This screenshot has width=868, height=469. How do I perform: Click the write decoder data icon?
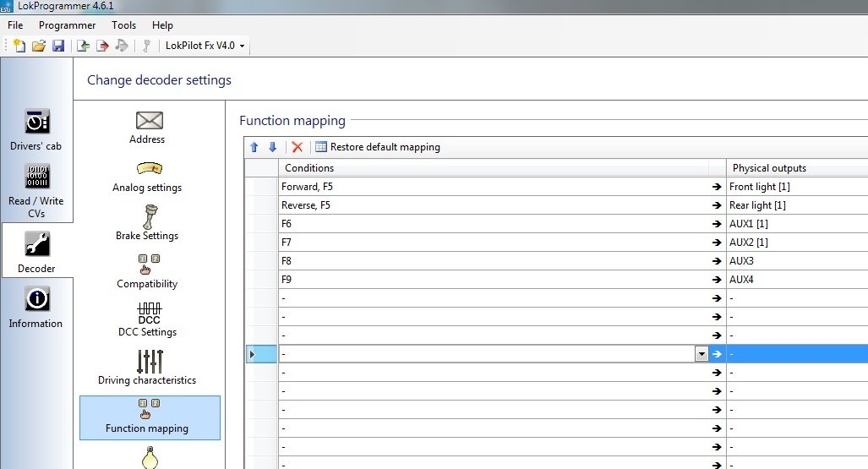[x=102, y=46]
